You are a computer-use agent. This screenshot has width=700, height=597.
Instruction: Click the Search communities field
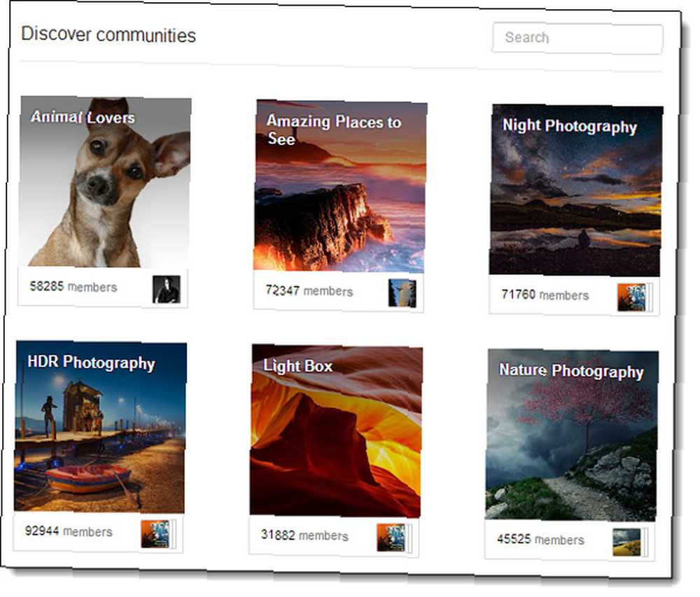click(x=577, y=38)
